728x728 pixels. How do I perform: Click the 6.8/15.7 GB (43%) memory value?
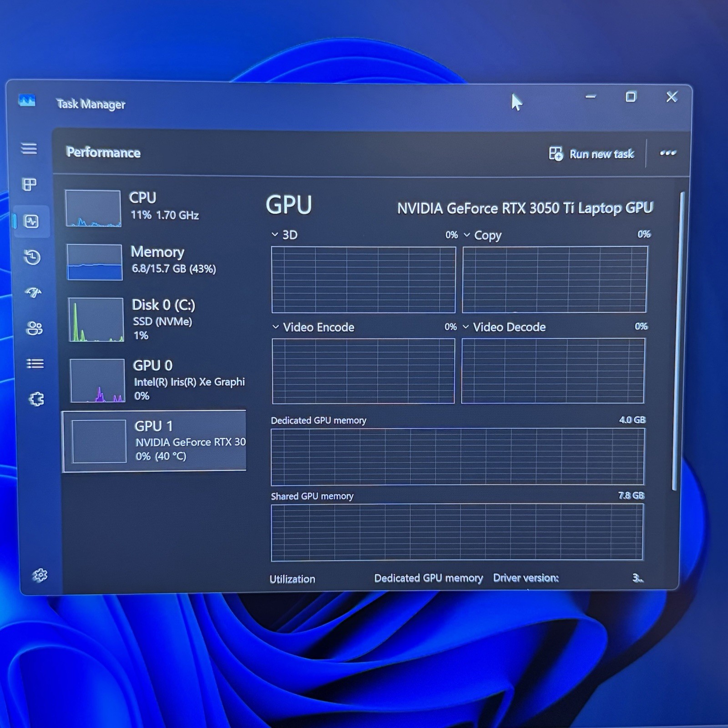tap(174, 269)
